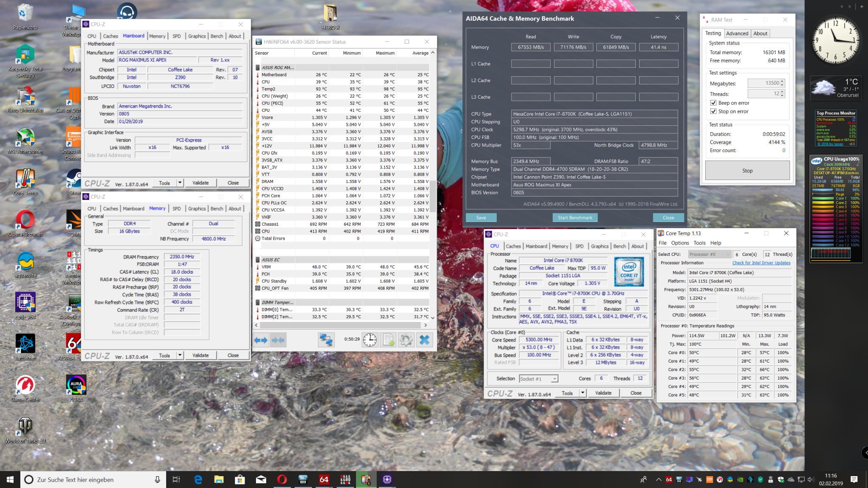Open the Advanced tab in RAM Test
Image resolution: width=868 pixels, height=488 pixels.
point(737,33)
